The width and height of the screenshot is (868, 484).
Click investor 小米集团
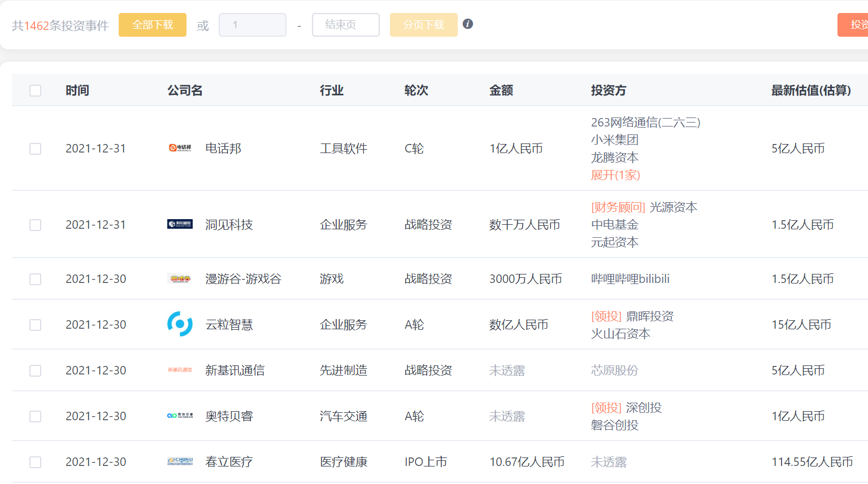(x=615, y=140)
